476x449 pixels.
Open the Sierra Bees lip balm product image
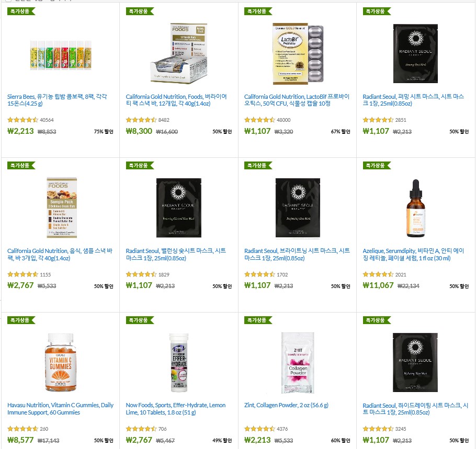pos(61,55)
